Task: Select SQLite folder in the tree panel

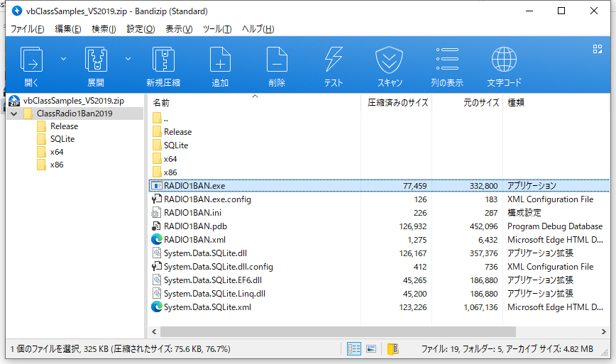Action: point(62,139)
